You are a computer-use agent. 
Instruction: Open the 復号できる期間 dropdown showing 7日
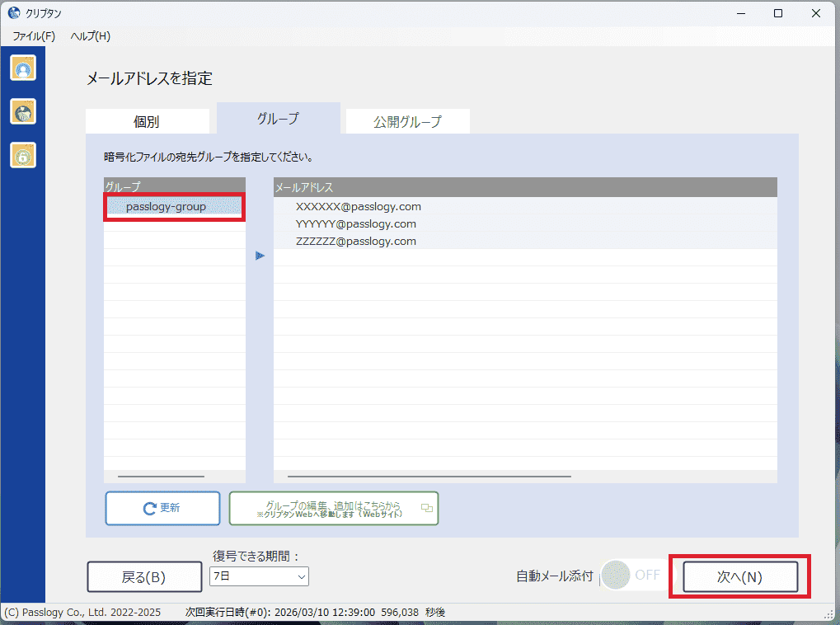pos(259,576)
